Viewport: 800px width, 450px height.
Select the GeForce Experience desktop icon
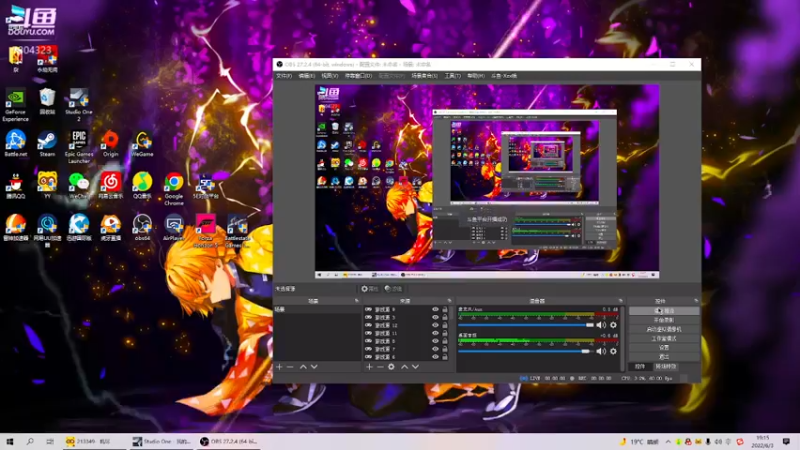coord(15,106)
